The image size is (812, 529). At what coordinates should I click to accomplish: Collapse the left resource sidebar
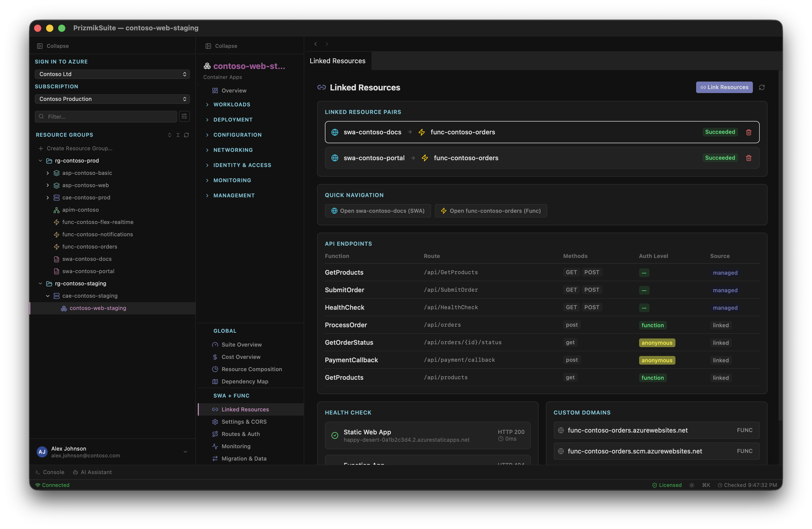tap(53, 46)
